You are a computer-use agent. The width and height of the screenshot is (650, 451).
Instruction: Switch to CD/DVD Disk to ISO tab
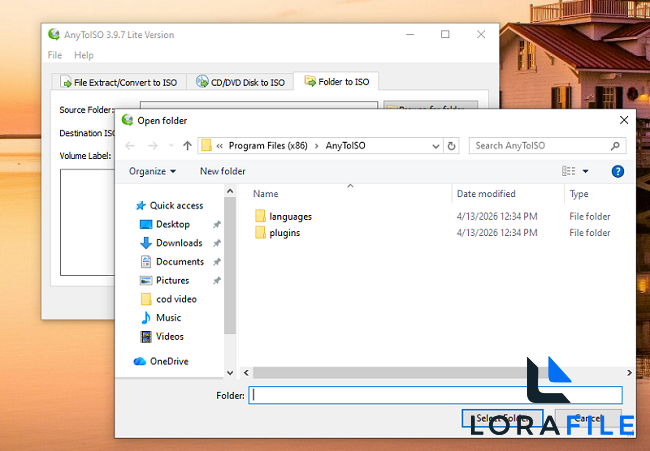[x=240, y=82]
